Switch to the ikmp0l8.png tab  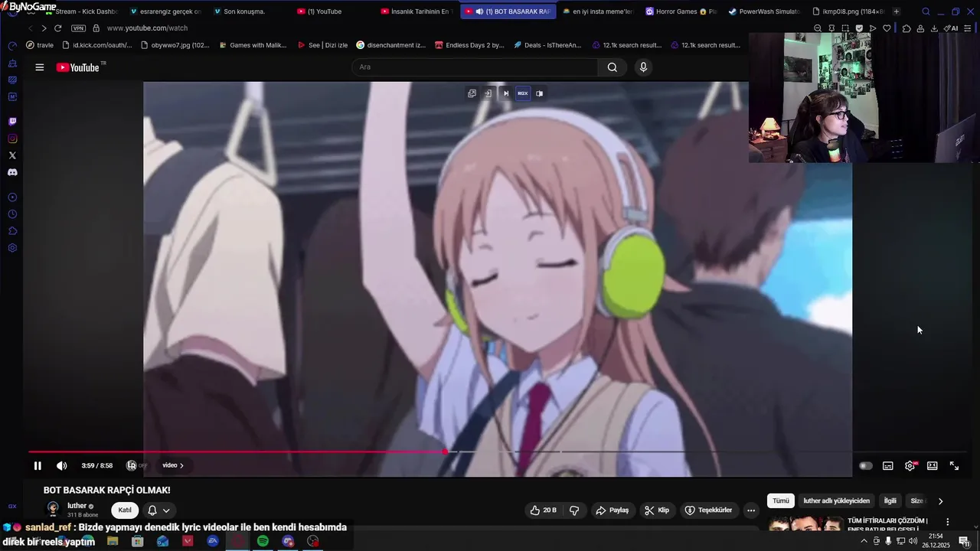point(847,11)
